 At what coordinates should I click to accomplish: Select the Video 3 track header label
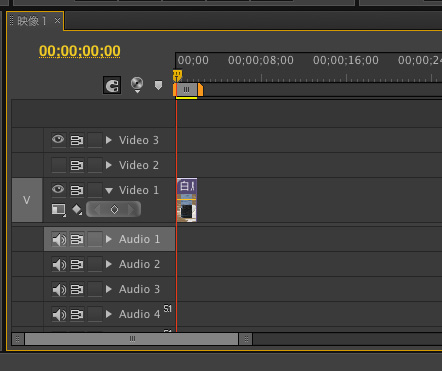(139, 140)
